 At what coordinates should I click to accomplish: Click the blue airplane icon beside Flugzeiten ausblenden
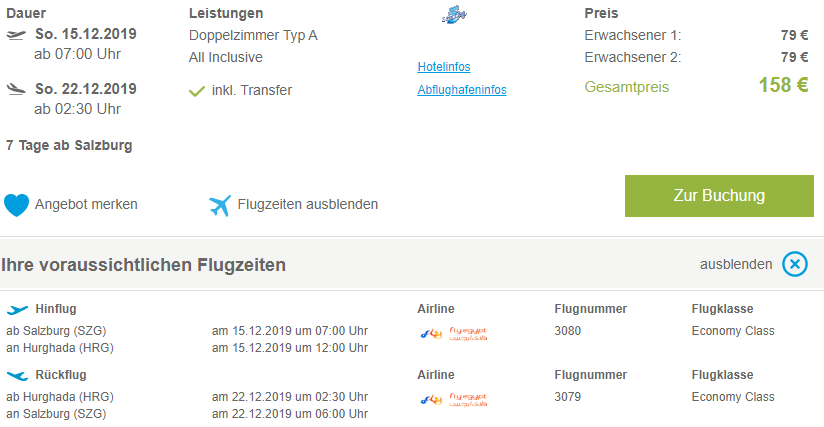click(220, 205)
